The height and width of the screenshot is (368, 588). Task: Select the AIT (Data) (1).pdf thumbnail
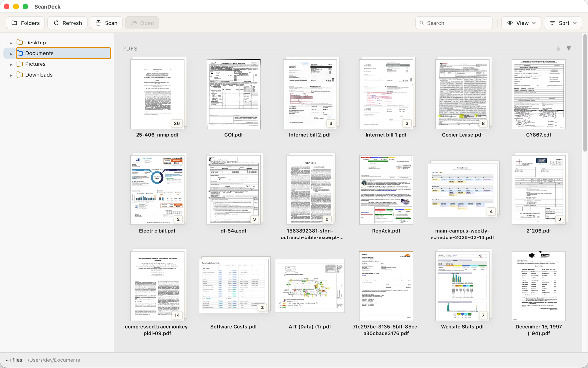[x=310, y=286]
